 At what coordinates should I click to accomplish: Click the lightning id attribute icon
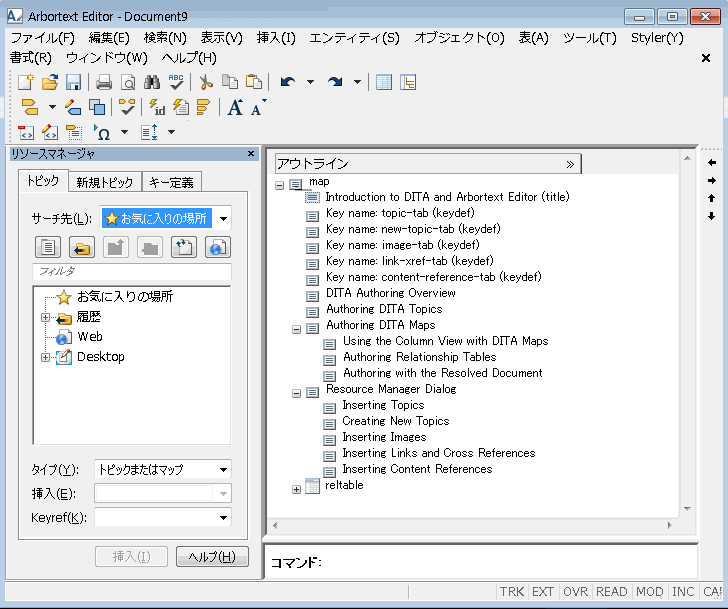coord(157,107)
